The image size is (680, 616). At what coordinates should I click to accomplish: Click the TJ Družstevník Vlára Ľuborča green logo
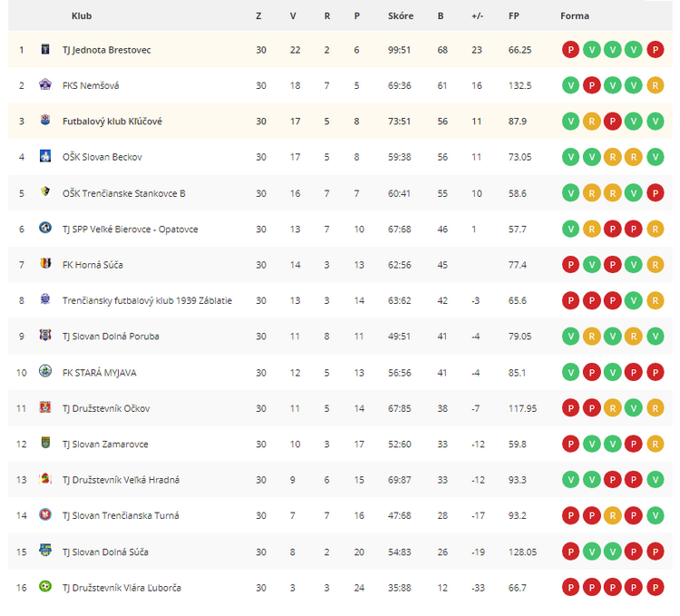45,586
